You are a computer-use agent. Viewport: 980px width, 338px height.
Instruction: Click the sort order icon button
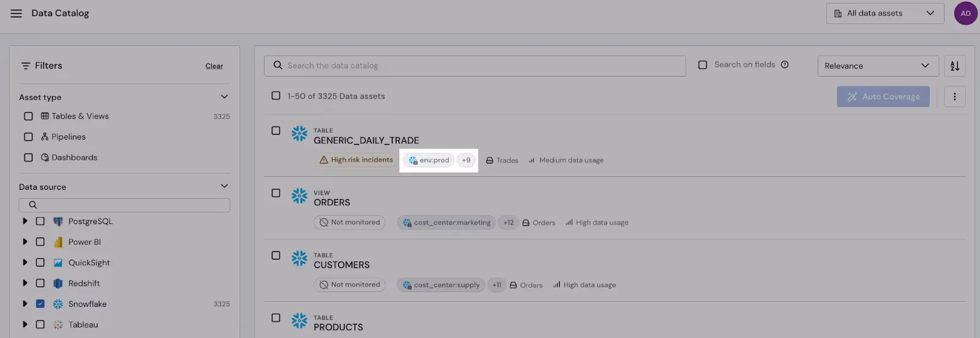(955, 66)
